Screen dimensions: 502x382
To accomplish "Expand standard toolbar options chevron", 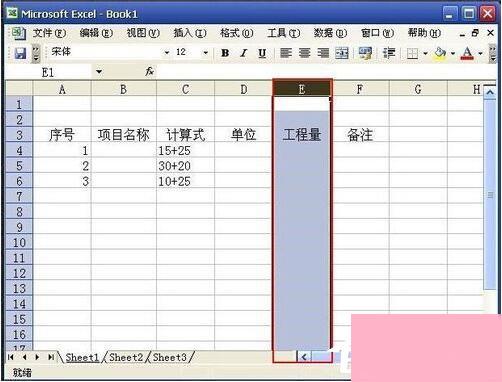I will coord(36,53).
